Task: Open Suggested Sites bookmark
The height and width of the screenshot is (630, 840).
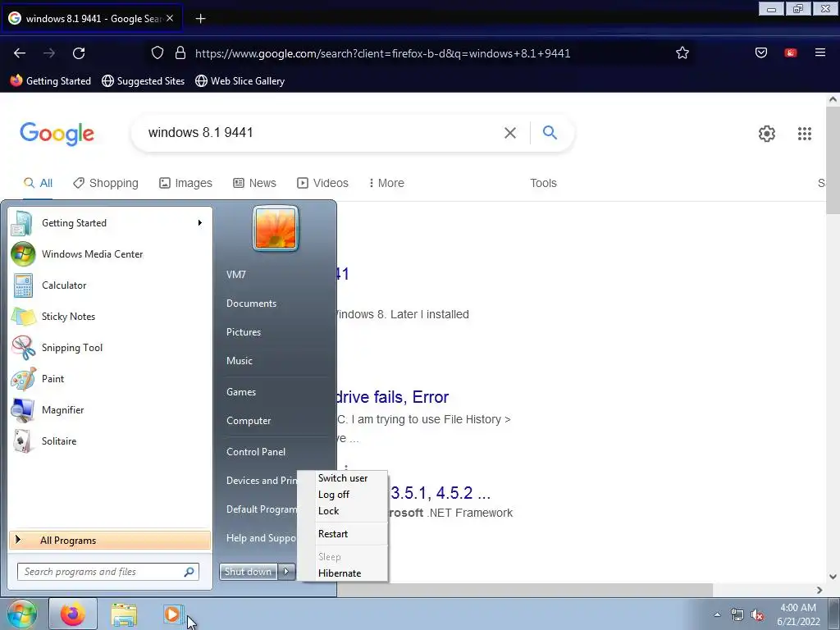Action: [144, 81]
